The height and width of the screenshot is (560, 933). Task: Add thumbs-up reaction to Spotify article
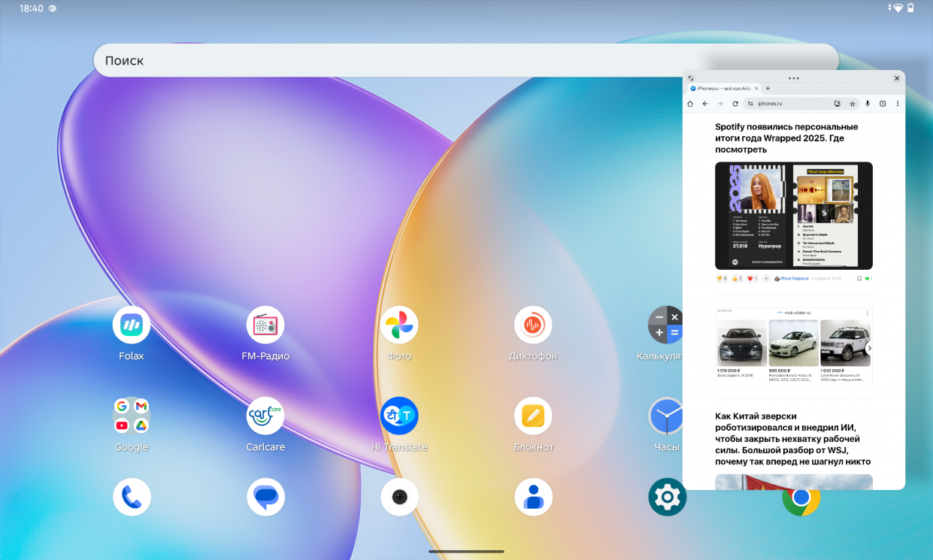click(737, 278)
